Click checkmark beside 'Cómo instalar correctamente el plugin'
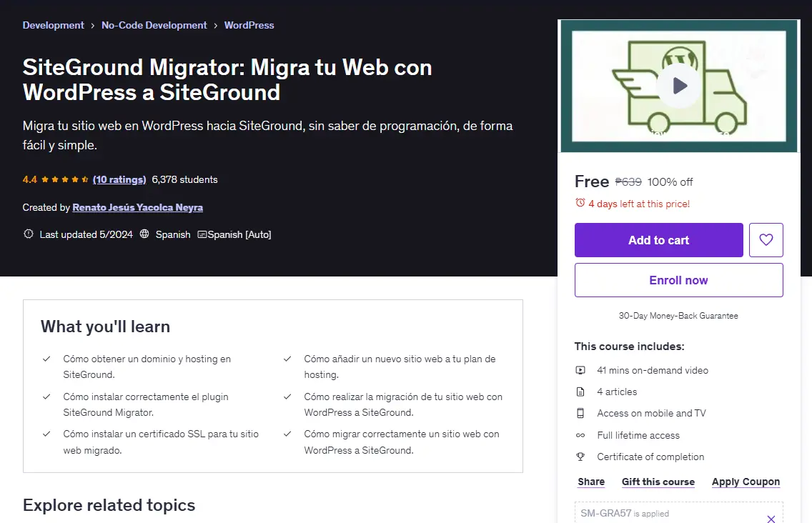Image resolution: width=812 pixels, height=523 pixels. coord(46,397)
